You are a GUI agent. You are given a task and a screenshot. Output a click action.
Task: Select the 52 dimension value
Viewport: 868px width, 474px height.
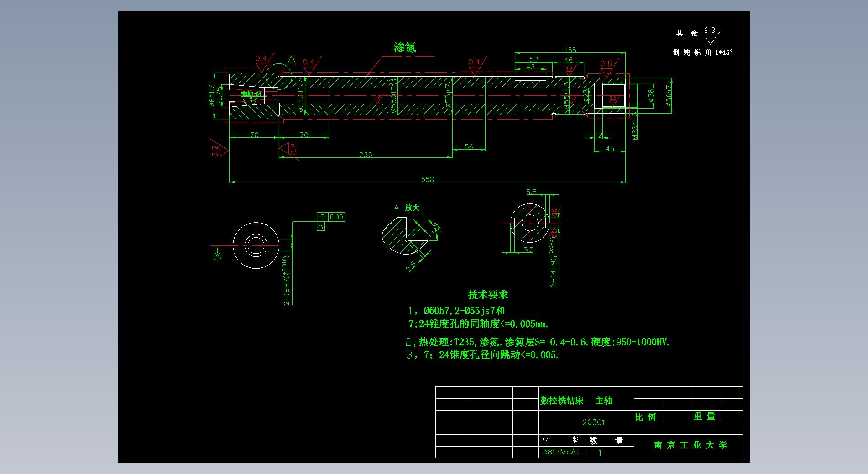(534, 60)
